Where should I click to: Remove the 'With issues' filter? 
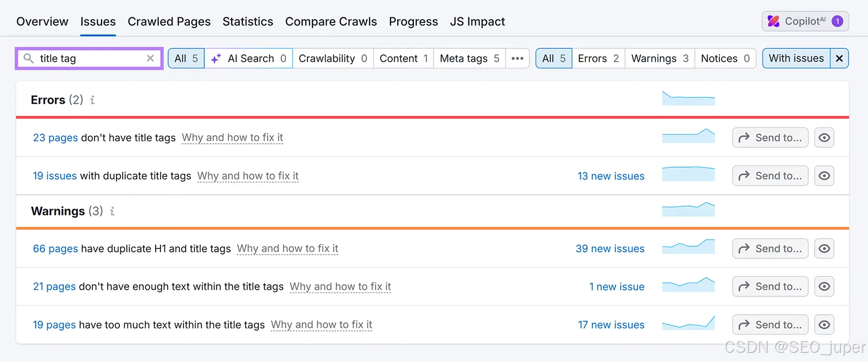click(839, 58)
